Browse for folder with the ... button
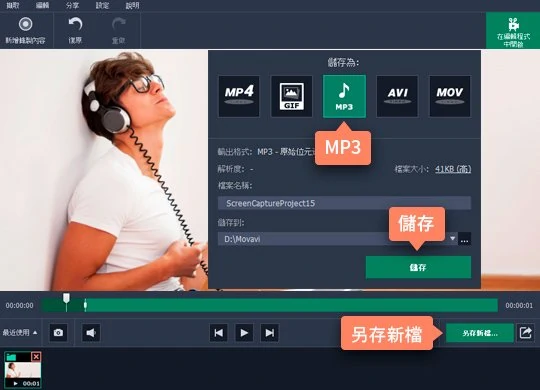This screenshot has width=540, height=390. [x=465, y=239]
